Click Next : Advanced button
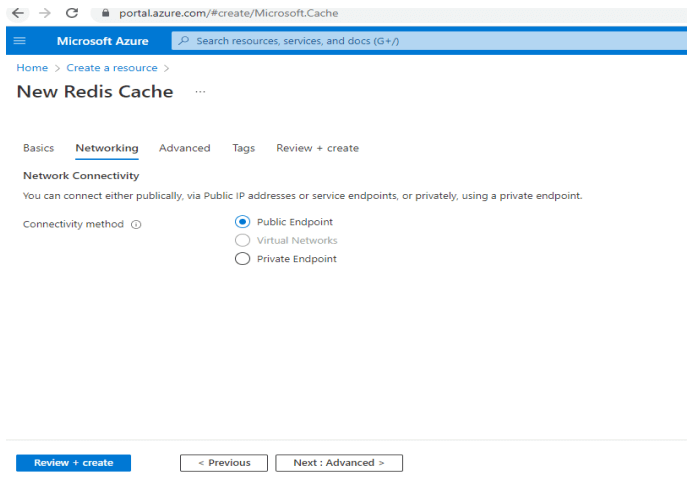This screenshot has width=696, height=480. [x=339, y=463]
